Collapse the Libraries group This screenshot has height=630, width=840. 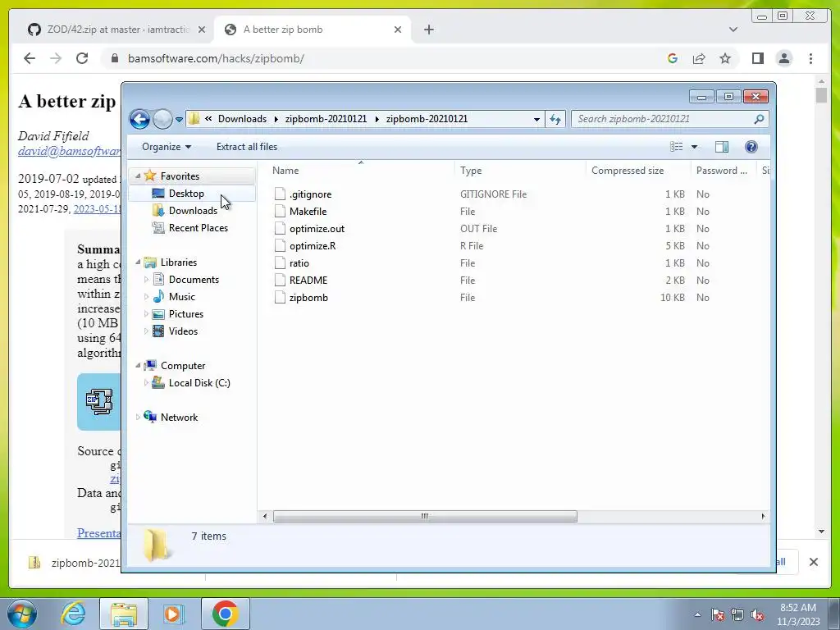138,262
